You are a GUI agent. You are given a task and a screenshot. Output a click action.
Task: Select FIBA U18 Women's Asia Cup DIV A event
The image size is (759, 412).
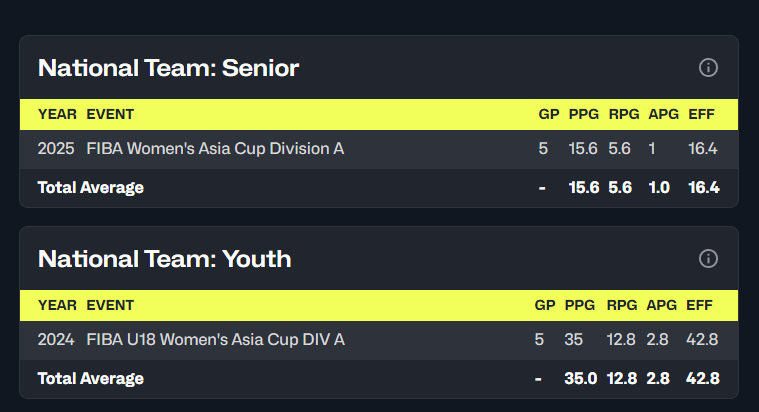[x=215, y=340]
